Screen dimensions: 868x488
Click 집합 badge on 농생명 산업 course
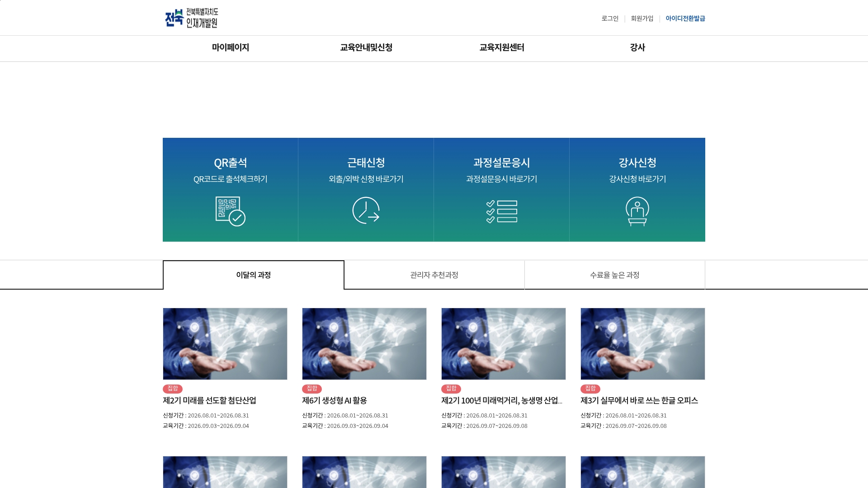[451, 389]
